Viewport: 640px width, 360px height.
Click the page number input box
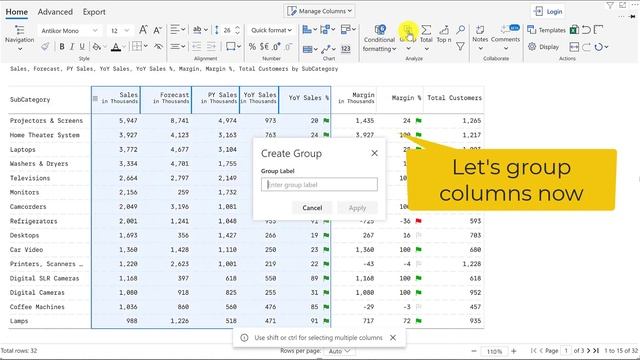point(566,351)
